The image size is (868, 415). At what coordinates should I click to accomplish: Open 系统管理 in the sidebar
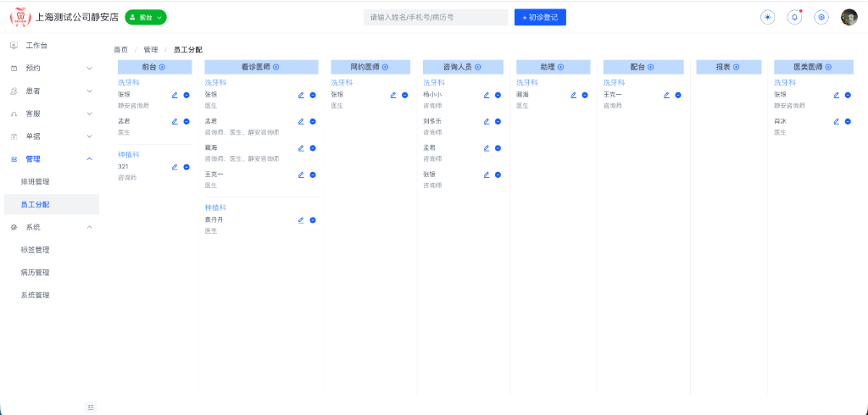click(x=52, y=295)
